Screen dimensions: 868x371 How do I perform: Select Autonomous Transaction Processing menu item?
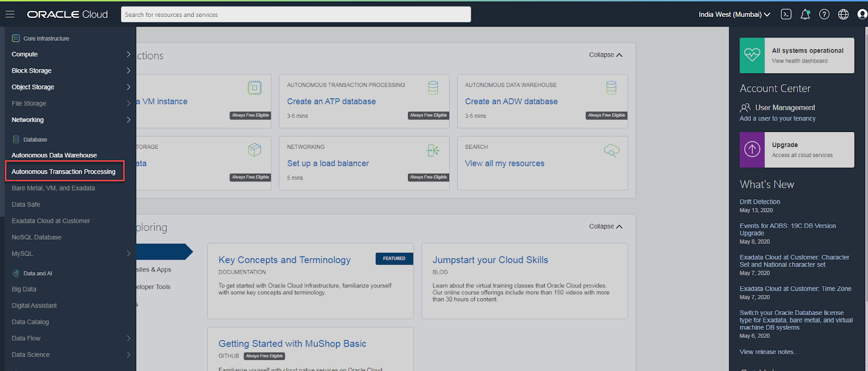(64, 172)
